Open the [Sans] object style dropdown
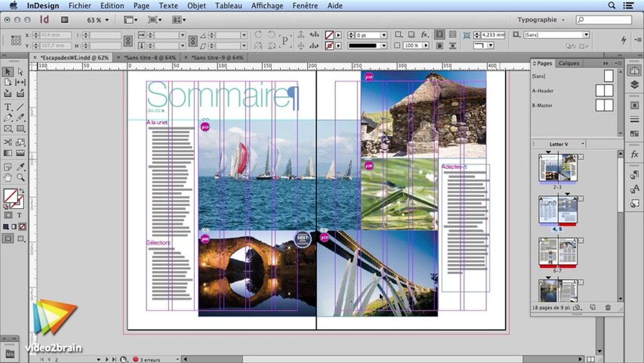 tap(586, 35)
